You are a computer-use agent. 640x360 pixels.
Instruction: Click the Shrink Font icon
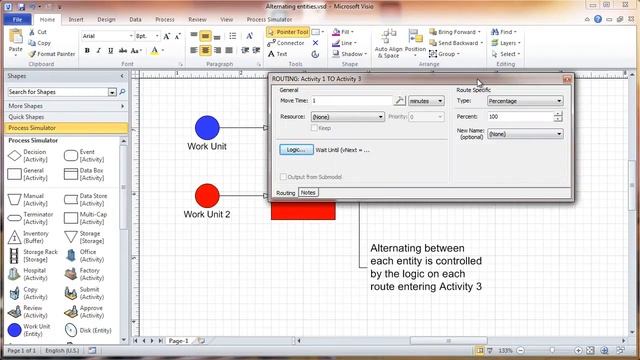pyautogui.click(x=178, y=36)
